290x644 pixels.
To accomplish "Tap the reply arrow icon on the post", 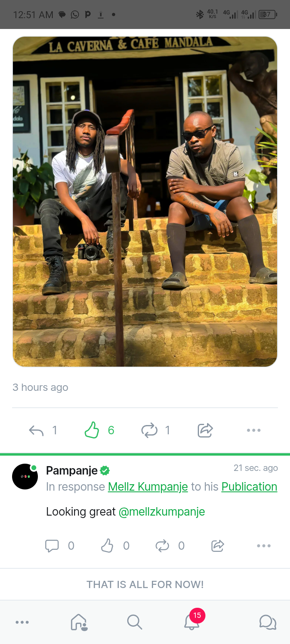I will click(36, 430).
